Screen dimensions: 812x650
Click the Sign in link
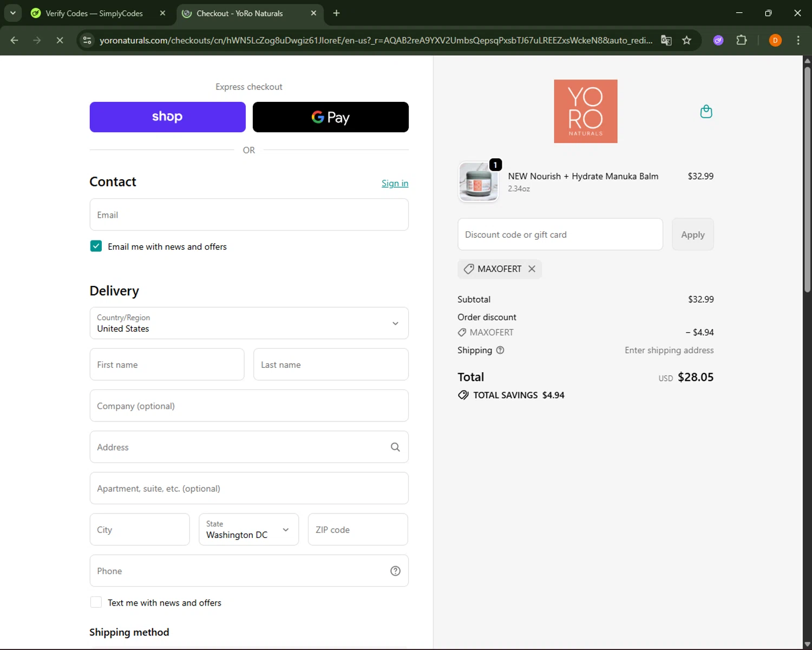point(395,183)
